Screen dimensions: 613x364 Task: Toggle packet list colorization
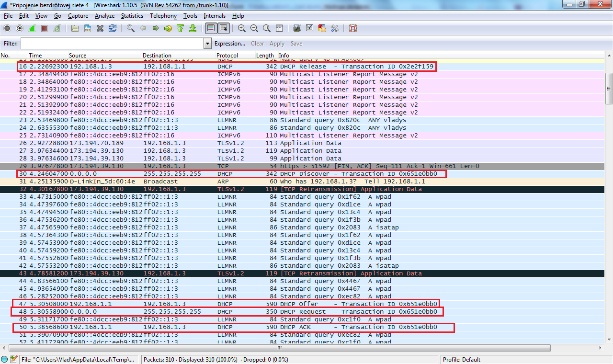click(211, 28)
